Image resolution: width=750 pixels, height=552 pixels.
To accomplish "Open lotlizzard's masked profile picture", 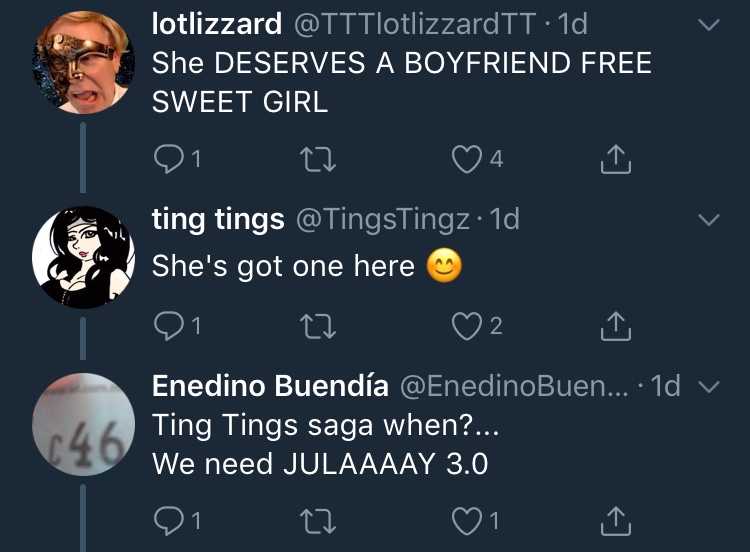I will (83, 62).
